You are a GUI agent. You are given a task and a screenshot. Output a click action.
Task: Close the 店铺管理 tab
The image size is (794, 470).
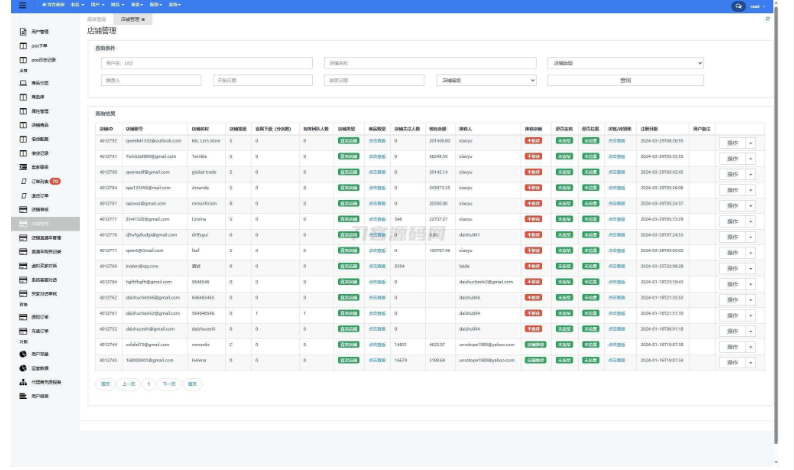[x=143, y=19]
